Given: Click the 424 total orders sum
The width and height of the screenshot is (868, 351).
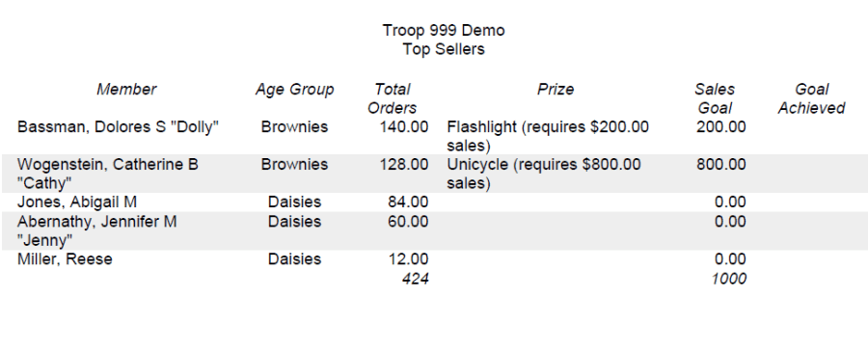Looking at the screenshot, I should 415,279.
